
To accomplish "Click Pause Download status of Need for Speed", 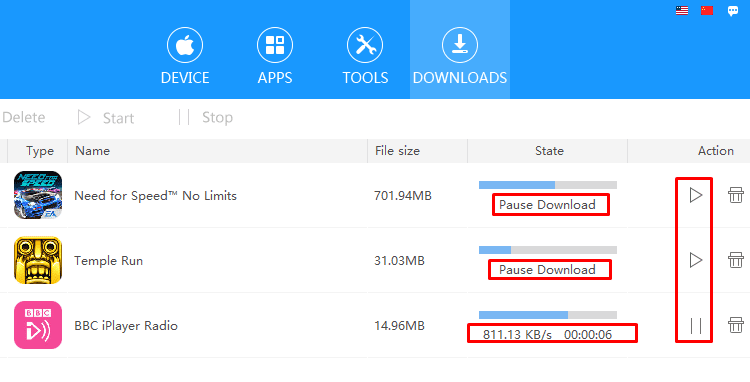I will pos(548,205).
